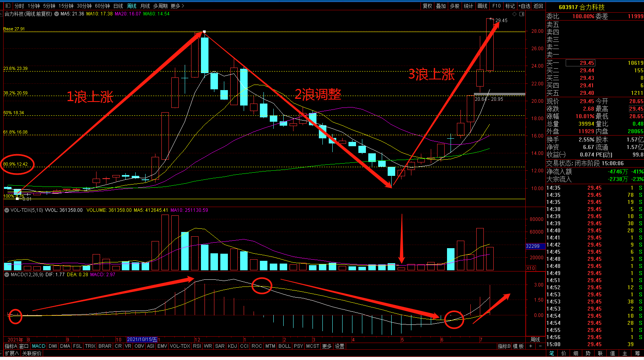Select 指标B indicator group
The width and height of the screenshot is (644, 360).
504,346
